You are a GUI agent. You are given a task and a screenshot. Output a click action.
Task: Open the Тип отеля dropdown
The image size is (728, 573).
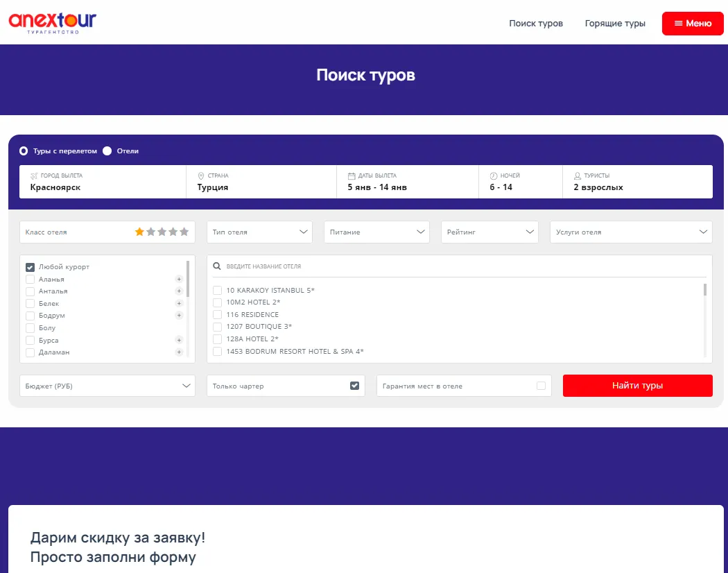coord(259,232)
